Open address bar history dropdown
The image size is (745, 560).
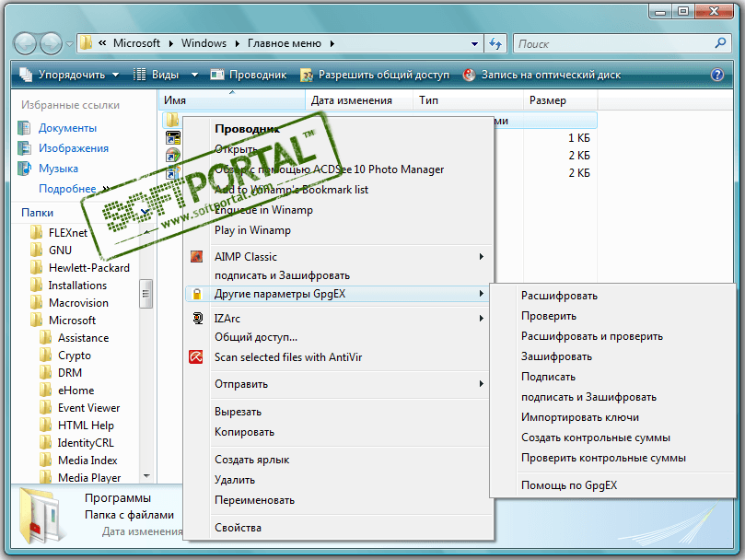pyautogui.click(x=474, y=43)
